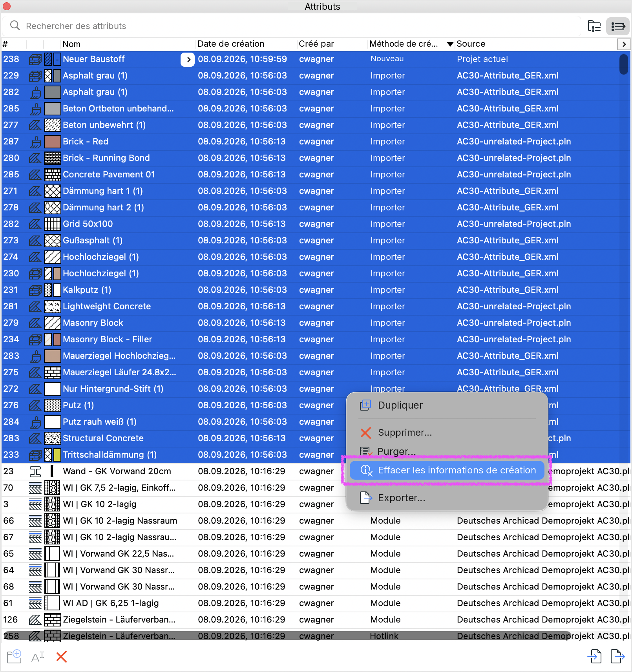Toggle the flat list view button

(618, 26)
